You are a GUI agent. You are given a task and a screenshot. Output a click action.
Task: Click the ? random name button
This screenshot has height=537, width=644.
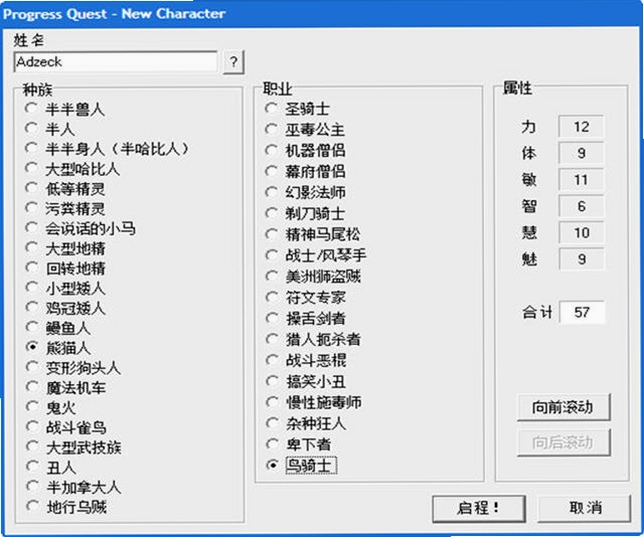tap(233, 62)
